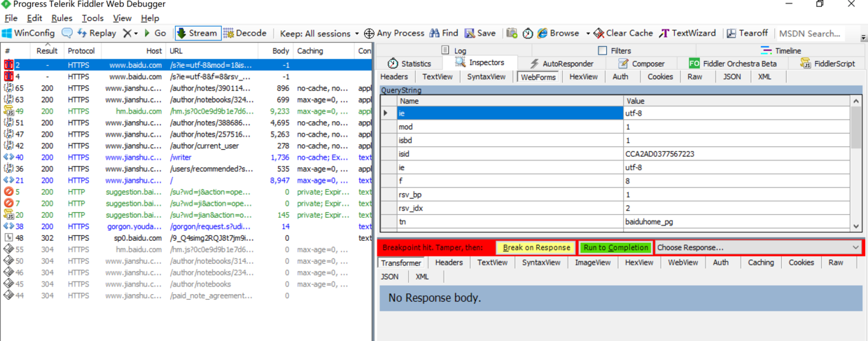
Task: Open the Browse dropdown arrow
Action: tap(588, 34)
